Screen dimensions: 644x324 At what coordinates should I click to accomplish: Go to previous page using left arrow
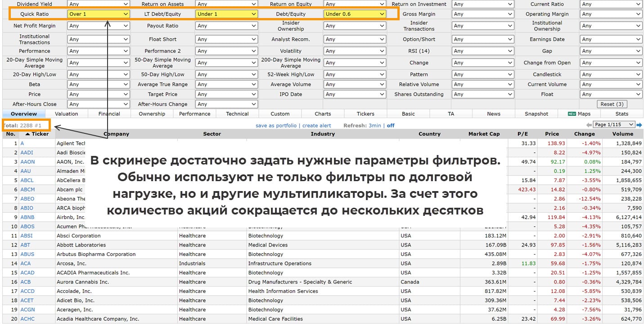pyautogui.click(x=589, y=125)
